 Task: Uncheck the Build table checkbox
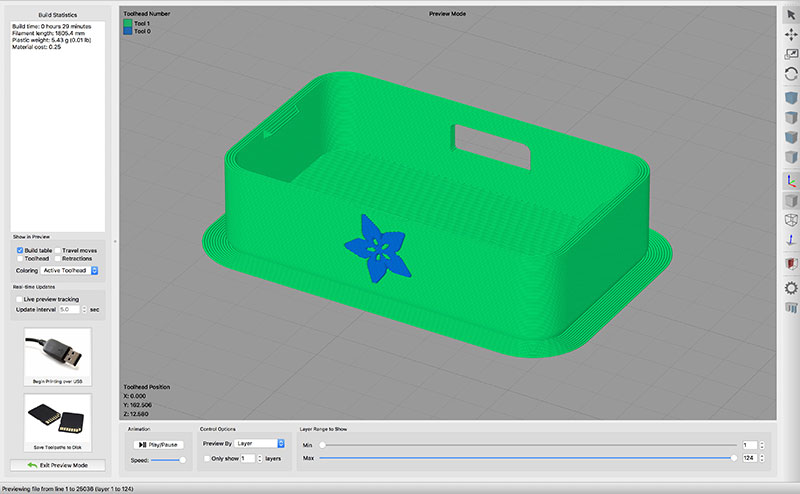coord(21,249)
